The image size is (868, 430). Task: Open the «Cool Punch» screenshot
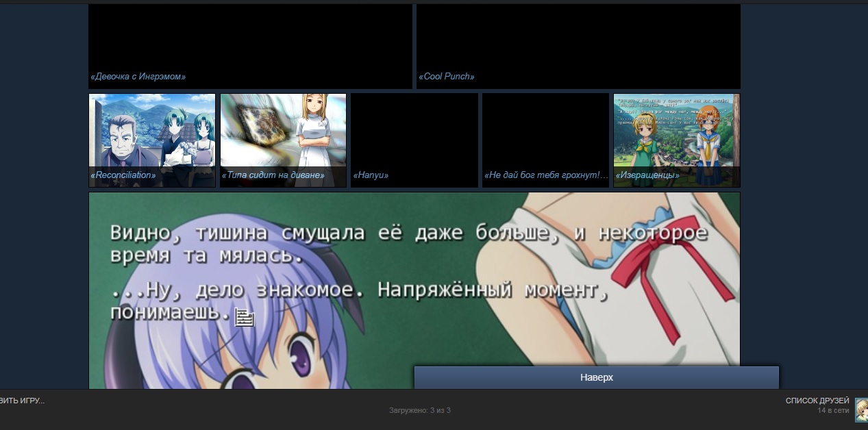(x=578, y=46)
